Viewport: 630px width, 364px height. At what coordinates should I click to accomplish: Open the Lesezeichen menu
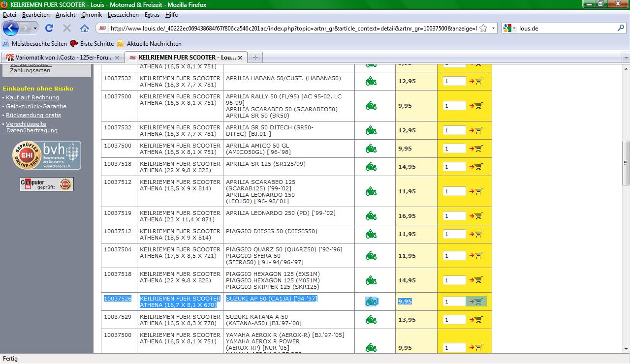coord(123,15)
